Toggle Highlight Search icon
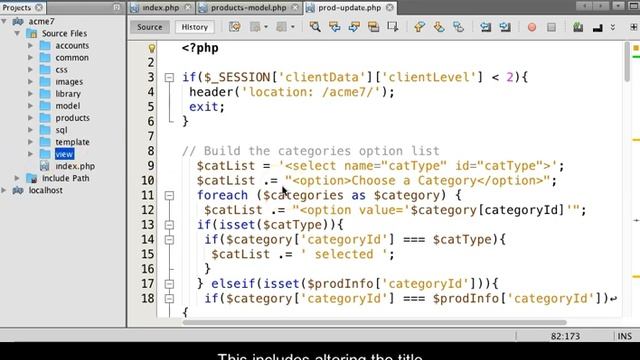 pyautogui.click(x=373, y=27)
